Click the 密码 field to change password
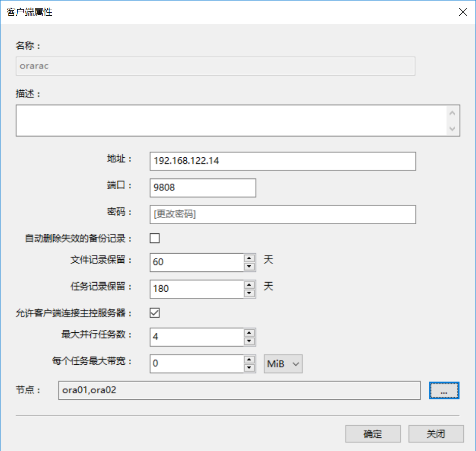Screen dimensions: 476x451 [x=283, y=215]
